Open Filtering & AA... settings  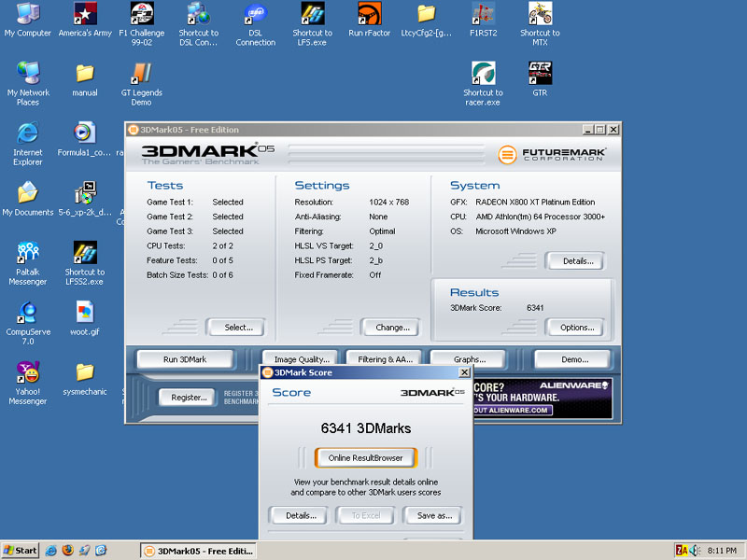[385, 358]
